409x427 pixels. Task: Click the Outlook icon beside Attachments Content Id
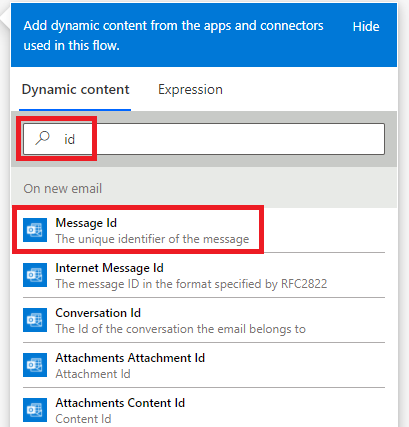[x=35, y=410]
